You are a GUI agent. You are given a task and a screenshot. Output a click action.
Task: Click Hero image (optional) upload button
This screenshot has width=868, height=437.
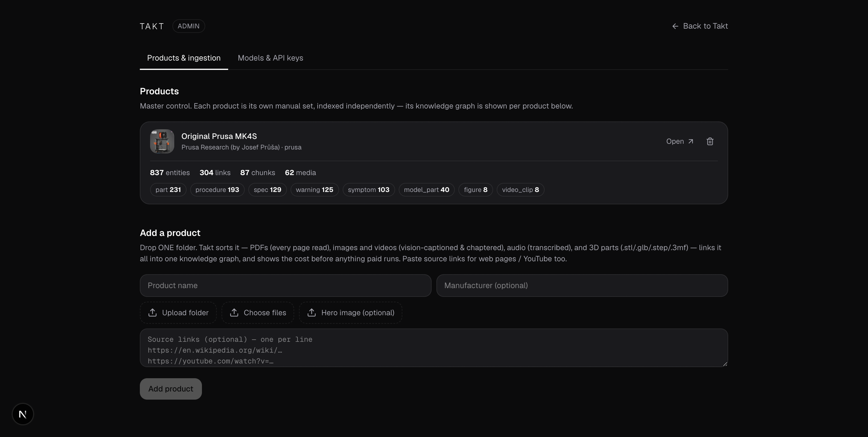(351, 313)
